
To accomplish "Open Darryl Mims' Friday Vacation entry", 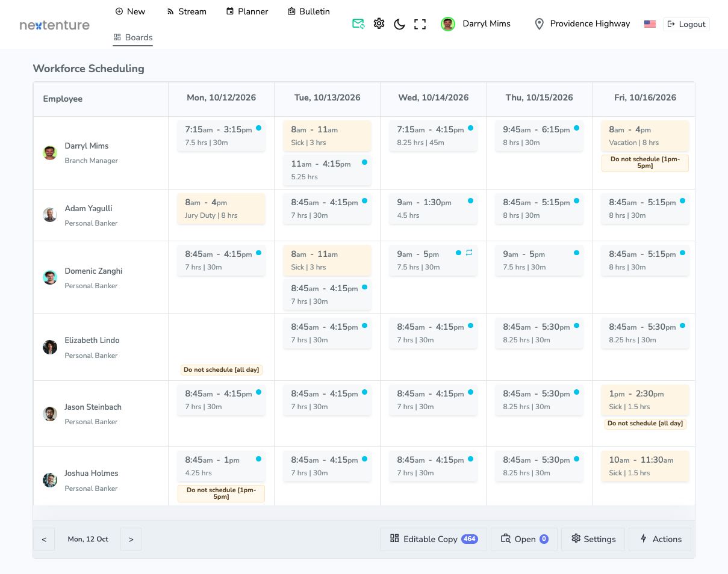I will tap(645, 136).
